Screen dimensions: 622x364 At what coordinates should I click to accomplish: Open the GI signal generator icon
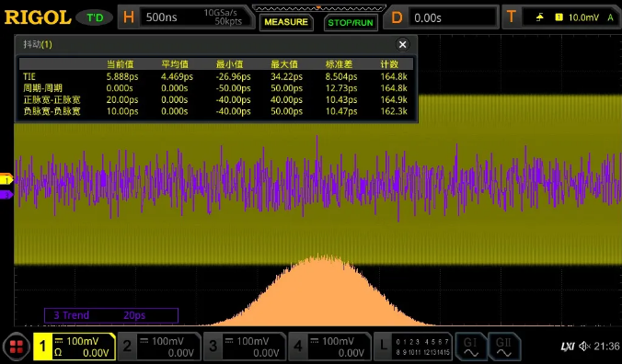[x=471, y=347]
